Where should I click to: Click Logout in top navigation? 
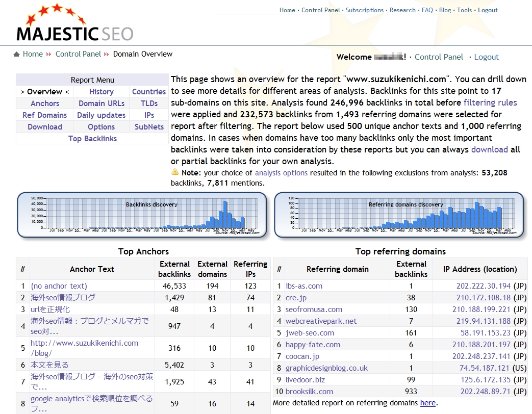coord(488,10)
